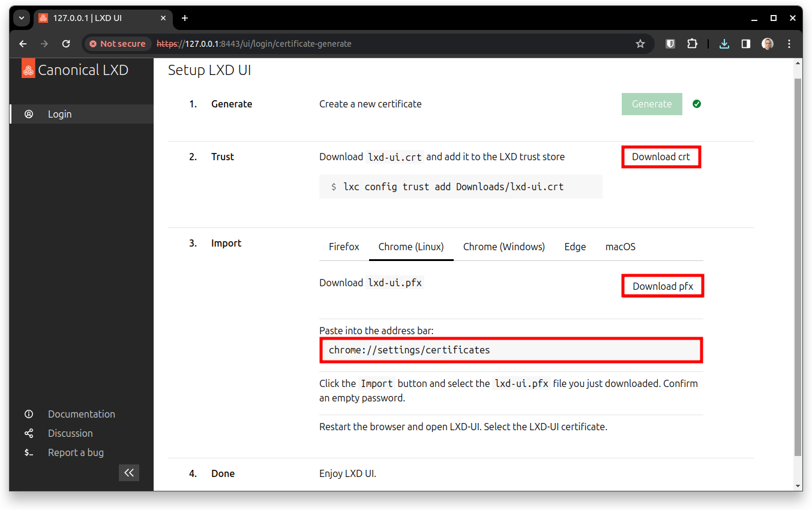Image resolution: width=812 pixels, height=510 pixels.
Task: Open Documentation via its info icon
Action: pyautogui.click(x=29, y=414)
